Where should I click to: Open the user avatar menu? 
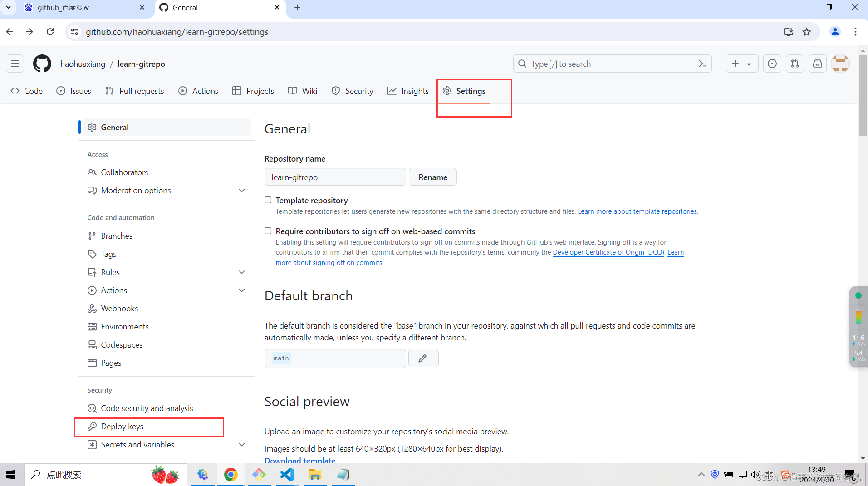click(x=840, y=64)
